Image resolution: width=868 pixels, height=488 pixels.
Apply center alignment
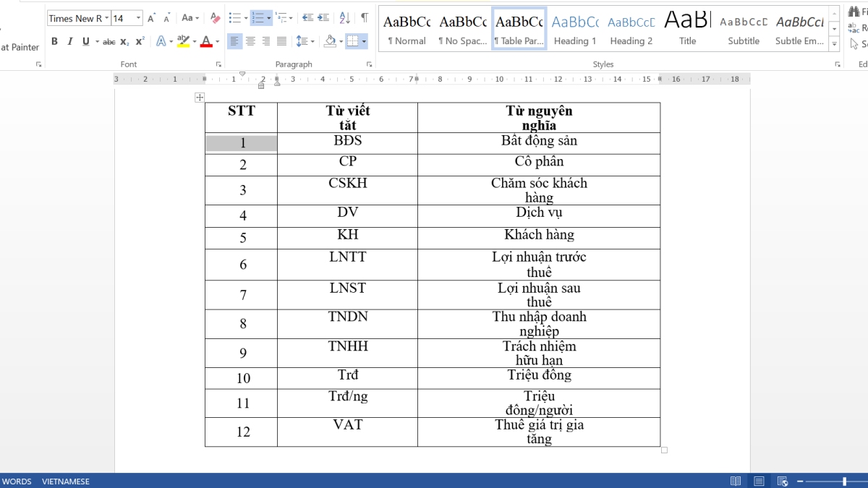tap(249, 41)
